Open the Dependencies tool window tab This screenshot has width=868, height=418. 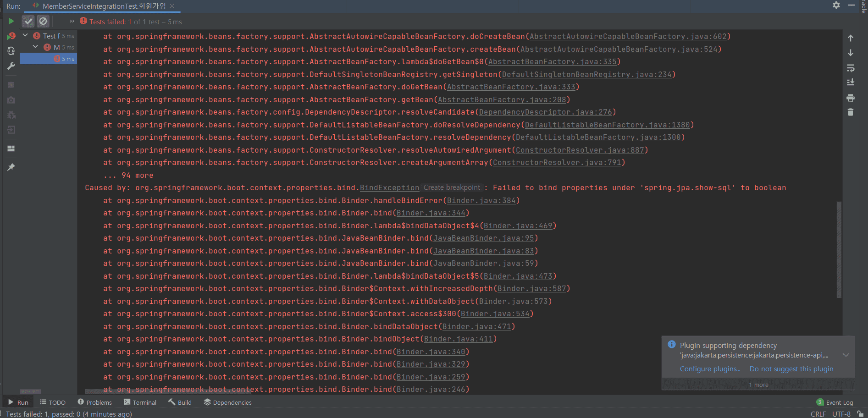coord(228,402)
